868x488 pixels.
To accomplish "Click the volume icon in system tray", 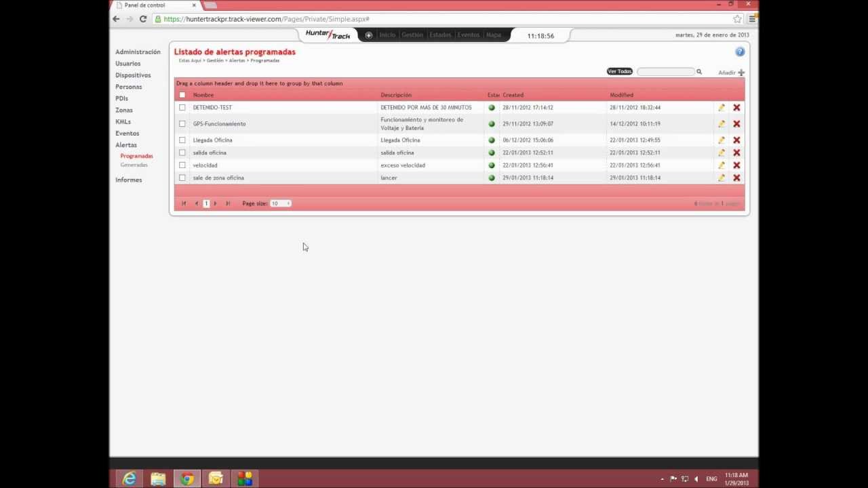I will (696, 479).
